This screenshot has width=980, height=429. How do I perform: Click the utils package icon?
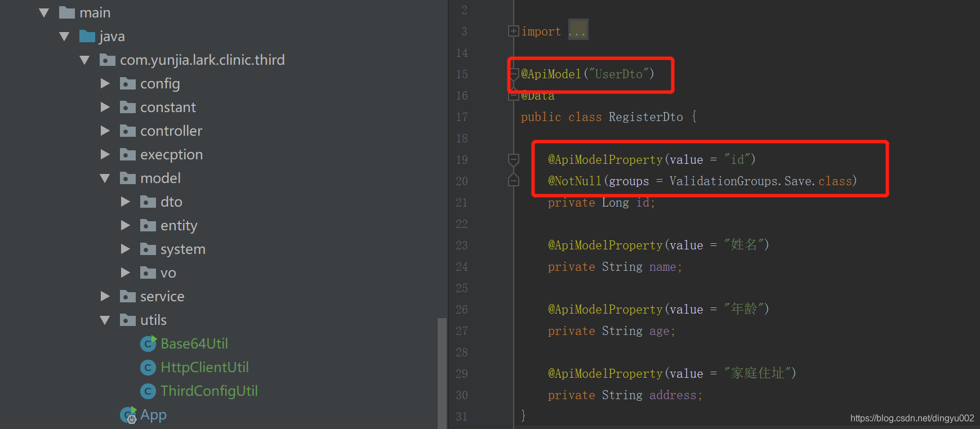click(128, 320)
